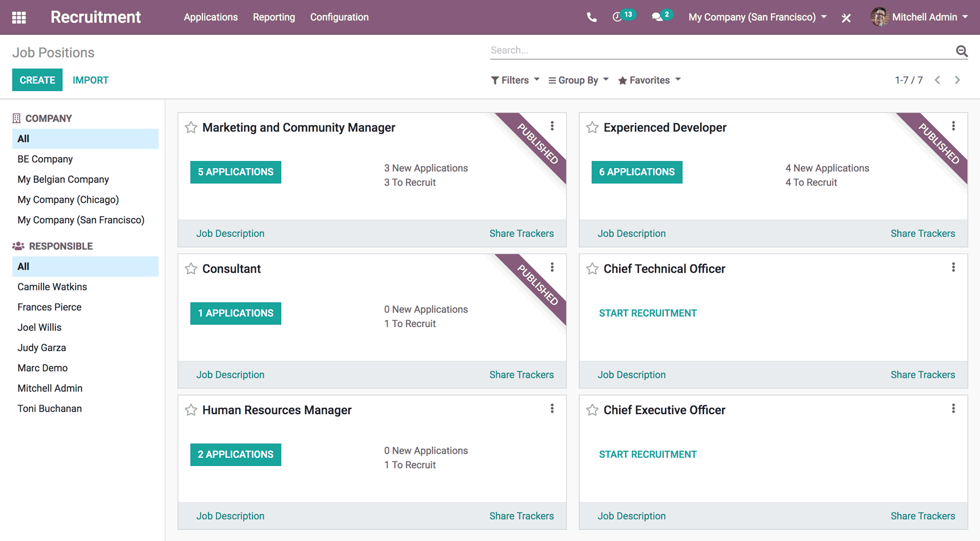Open the kebab menu on Consultant card
This screenshot has width=980, height=541.
[552, 267]
